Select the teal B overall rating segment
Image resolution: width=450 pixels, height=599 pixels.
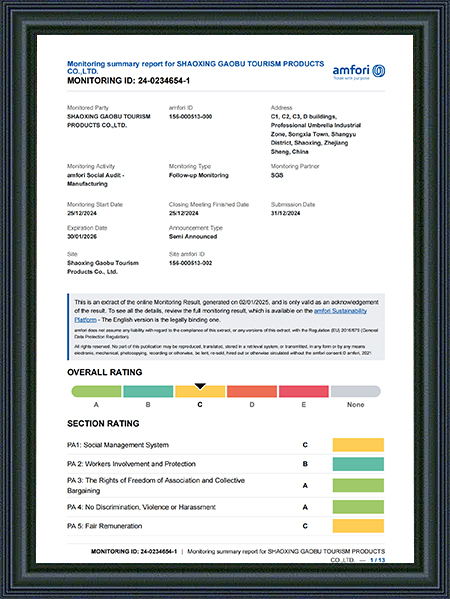[x=148, y=391]
